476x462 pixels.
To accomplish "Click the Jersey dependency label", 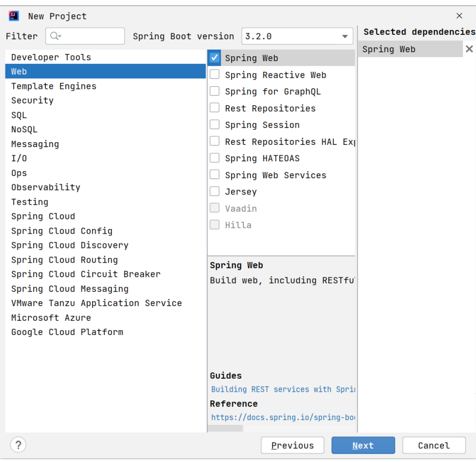I will tap(241, 192).
